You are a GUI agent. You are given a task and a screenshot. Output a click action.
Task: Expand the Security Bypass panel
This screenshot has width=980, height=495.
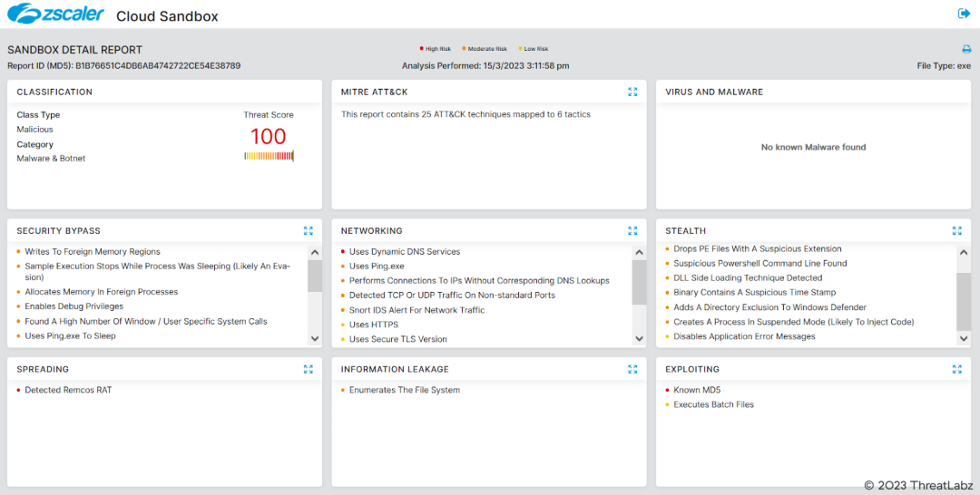[x=309, y=230]
